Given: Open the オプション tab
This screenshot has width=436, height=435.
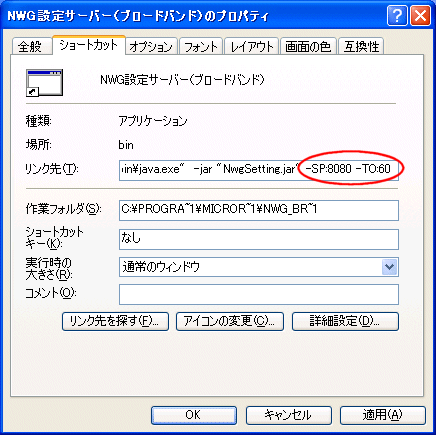Looking at the screenshot, I should (x=151, y=46).
